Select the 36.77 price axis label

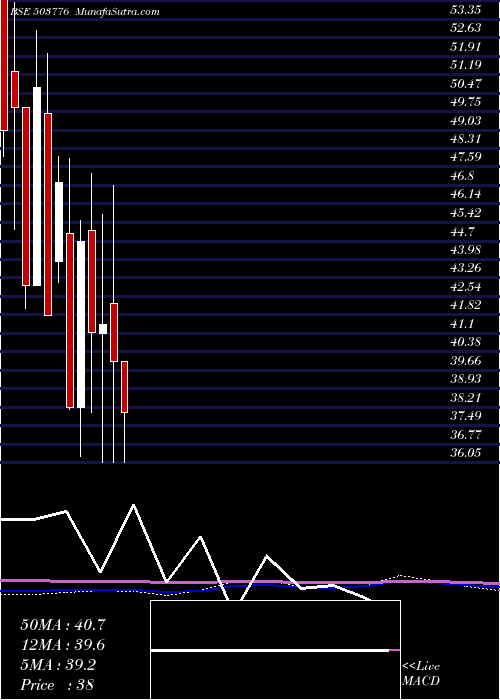(466, 434)
